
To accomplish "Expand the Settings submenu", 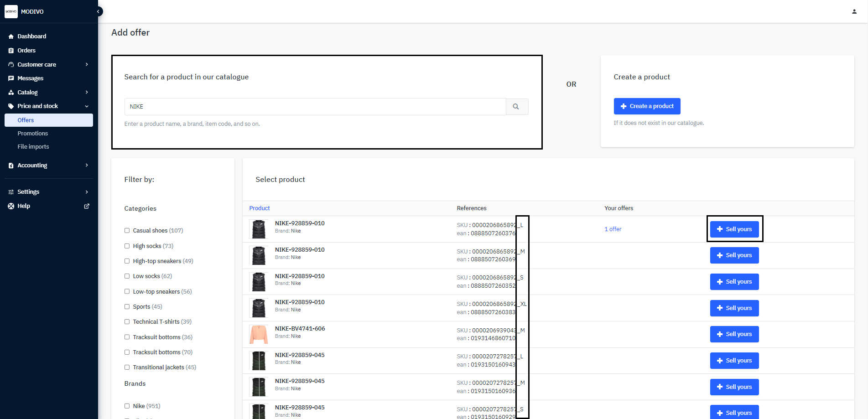I will 87,192.
